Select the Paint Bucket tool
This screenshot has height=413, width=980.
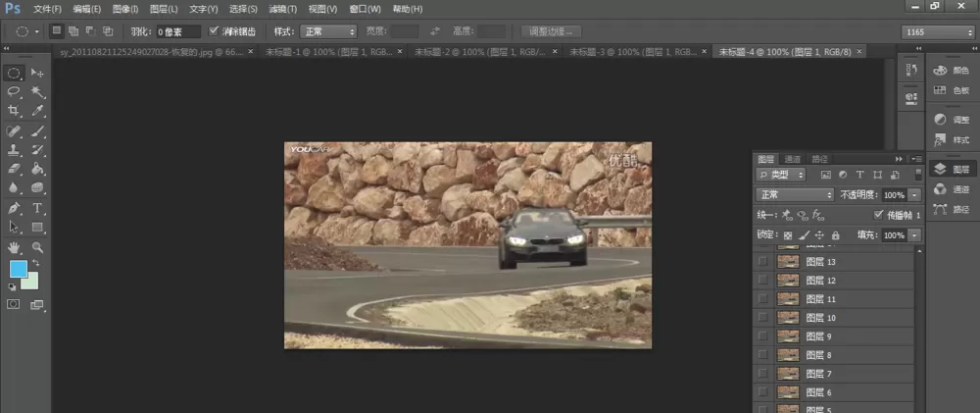37,169
